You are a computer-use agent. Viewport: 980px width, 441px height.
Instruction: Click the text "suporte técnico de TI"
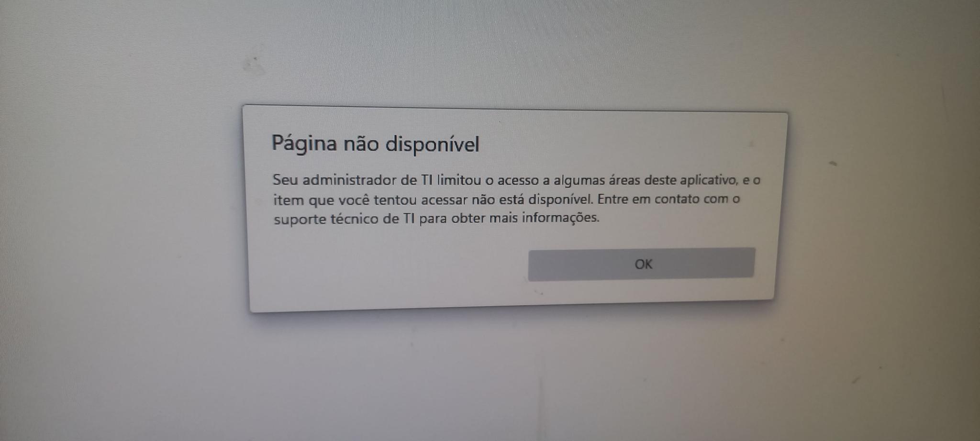click(344, 219)
